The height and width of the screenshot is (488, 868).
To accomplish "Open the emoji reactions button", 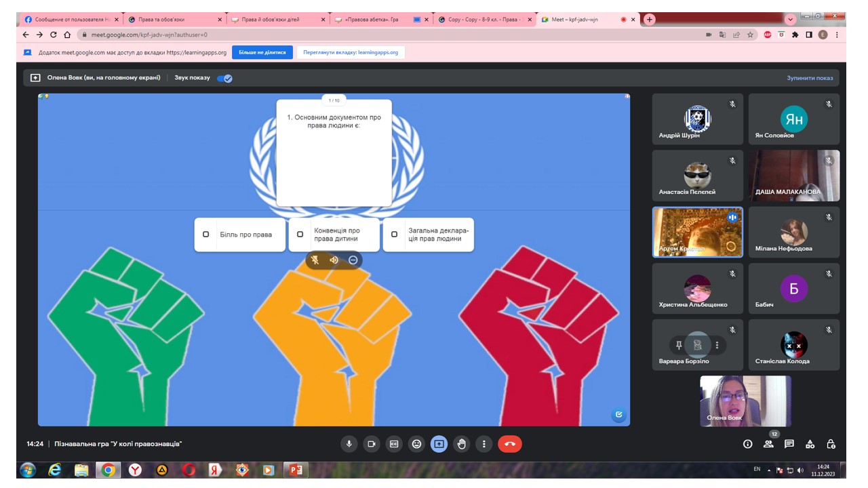I will click(x=416, y=444).
